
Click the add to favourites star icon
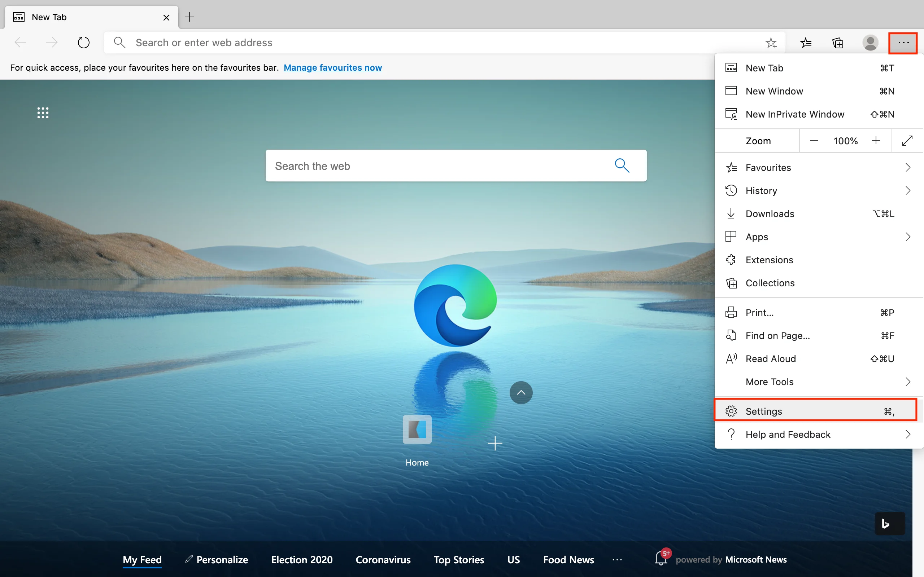771,43
